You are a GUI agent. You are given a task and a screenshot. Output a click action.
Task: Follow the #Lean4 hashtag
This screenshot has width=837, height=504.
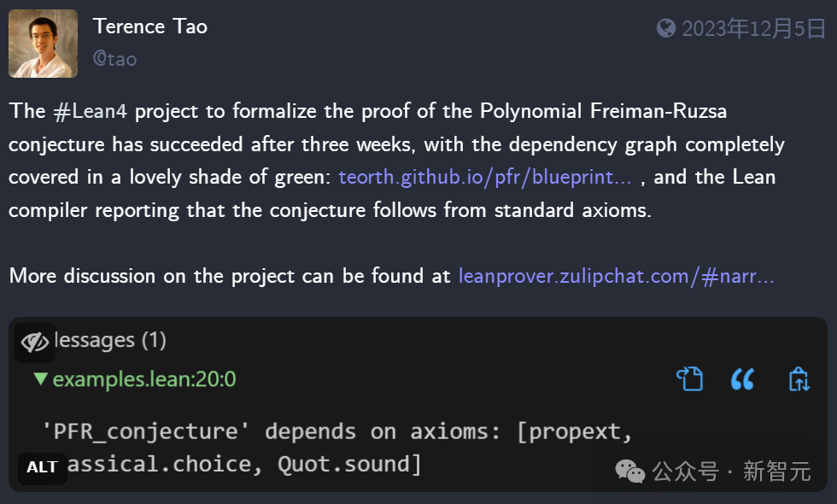pos(91,111)
